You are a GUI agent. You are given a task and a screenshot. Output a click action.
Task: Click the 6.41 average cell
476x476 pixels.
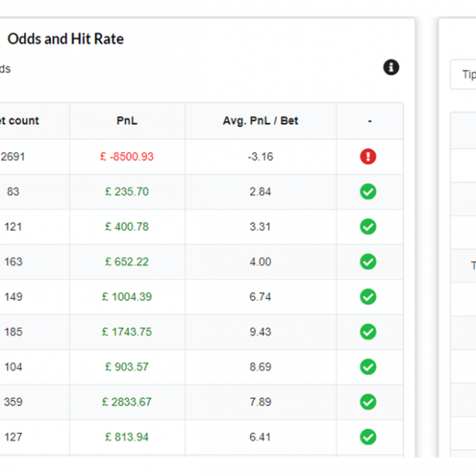[260, 437]
